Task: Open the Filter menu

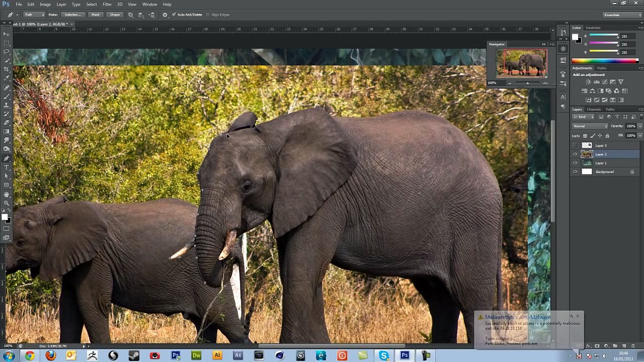Action: coord(107,4)
